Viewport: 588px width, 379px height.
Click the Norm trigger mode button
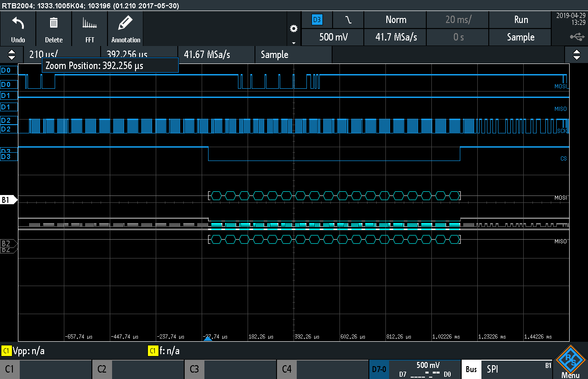(396, 20)
